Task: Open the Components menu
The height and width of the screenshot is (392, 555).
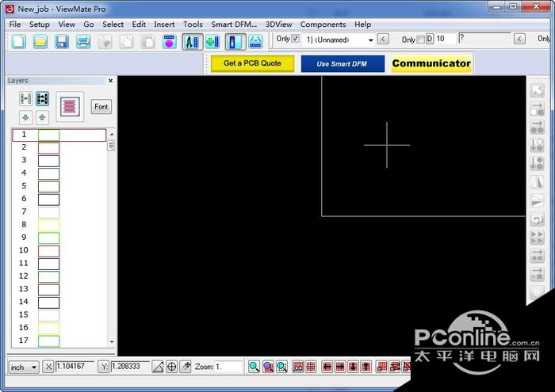Action: (x=323, y=25)
